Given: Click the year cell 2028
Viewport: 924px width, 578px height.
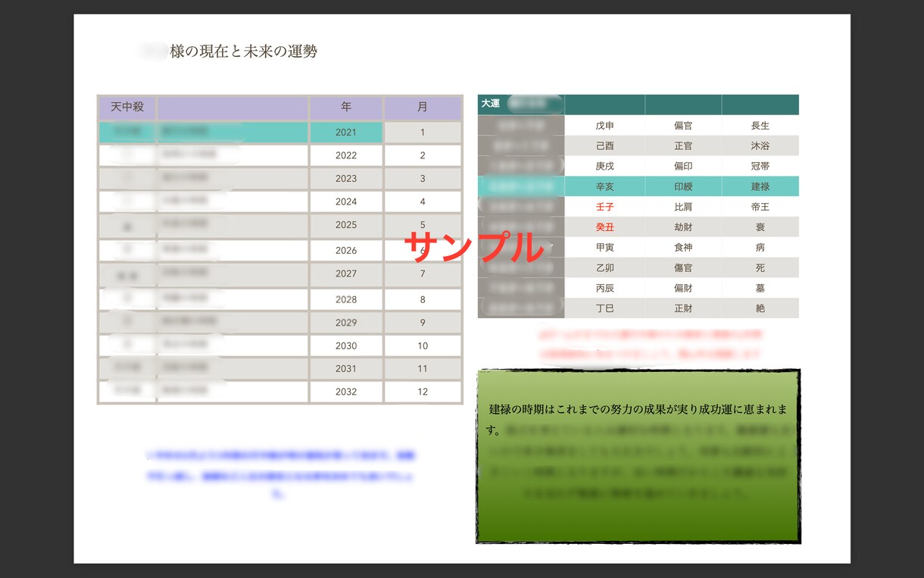Looking at the screenshot, I should pos(346,299).
